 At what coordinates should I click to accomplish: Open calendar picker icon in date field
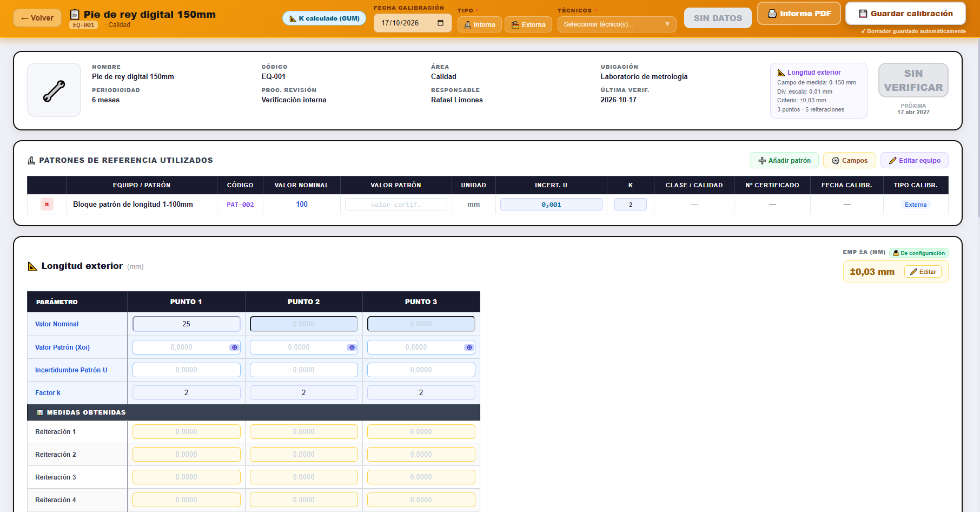coord(440,23)
